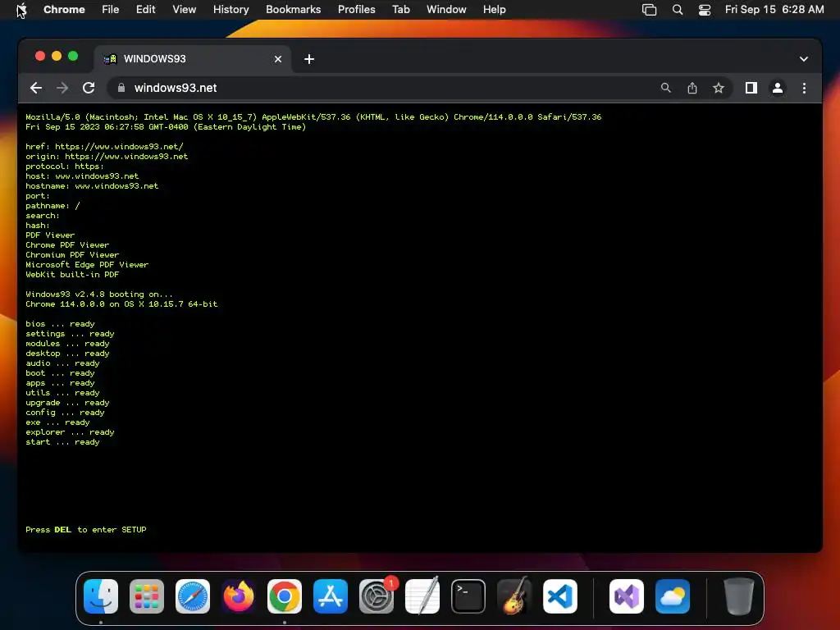840x630 pixels.
Task: Select the WINDOWS93 tab
Action: point(193,59)
